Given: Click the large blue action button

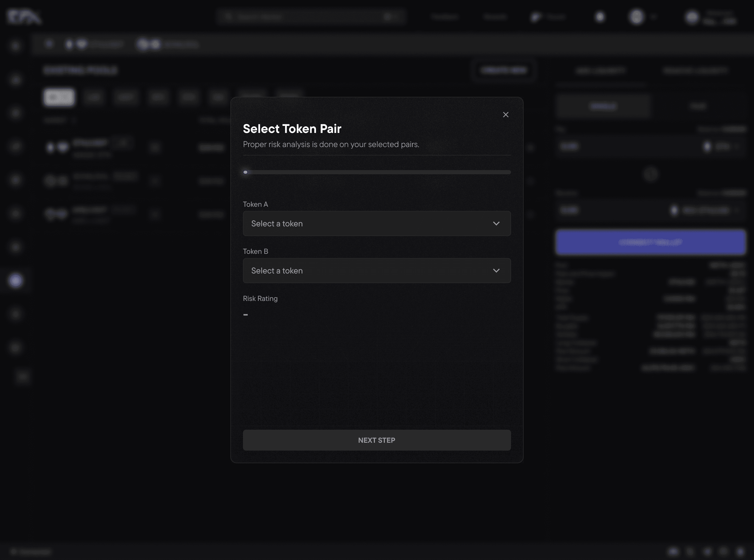Looking at the screenshot, I should coord(650,242).
